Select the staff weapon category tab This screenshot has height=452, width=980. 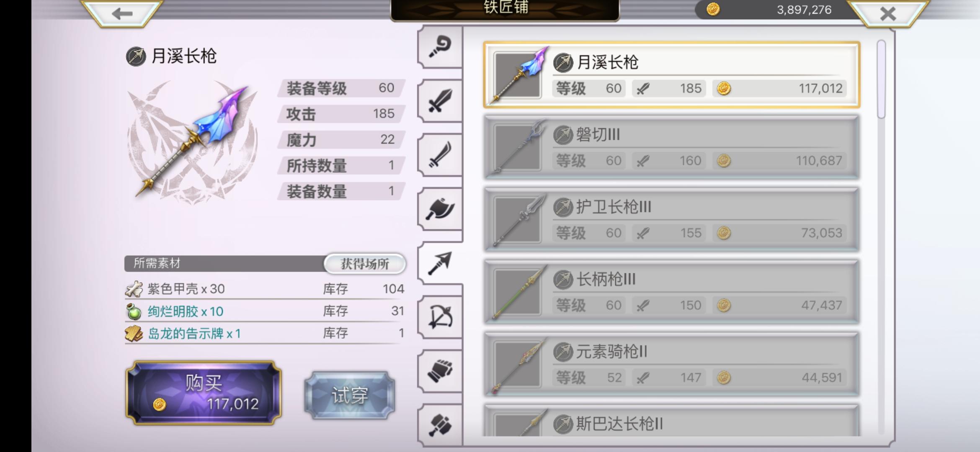[x=440, y=46]
